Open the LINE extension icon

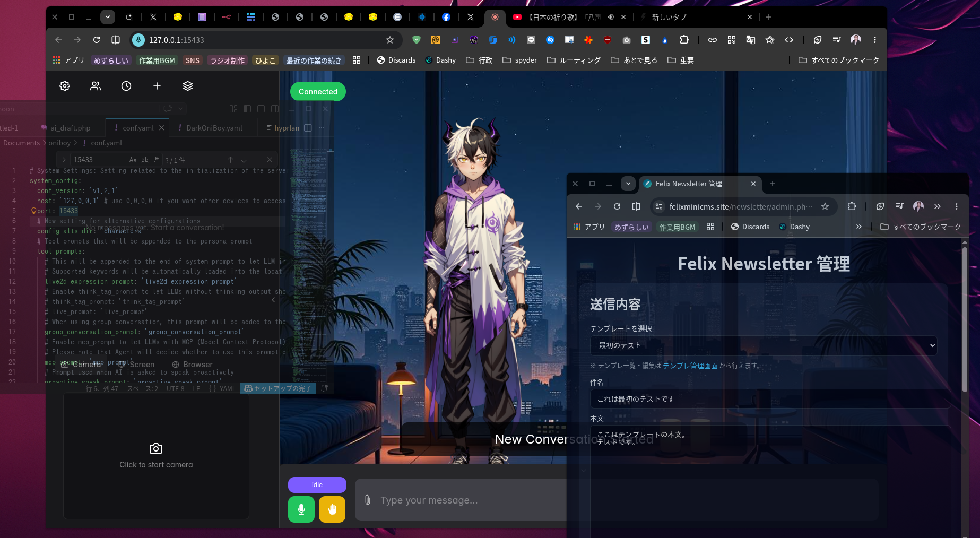point(531,40)
